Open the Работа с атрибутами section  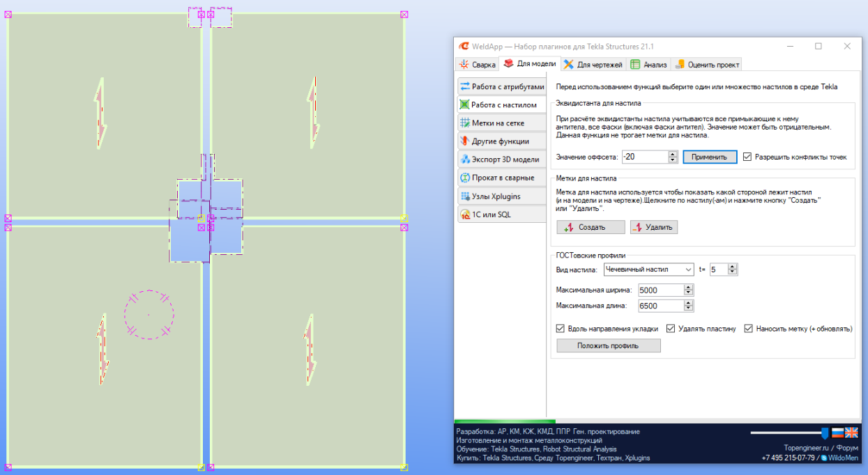pos(501,86)
